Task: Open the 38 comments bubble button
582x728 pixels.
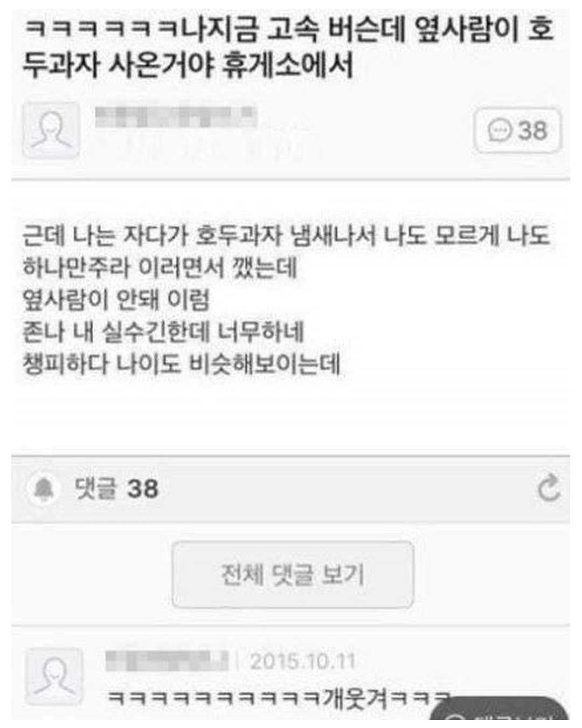Action: pos(517,131)
